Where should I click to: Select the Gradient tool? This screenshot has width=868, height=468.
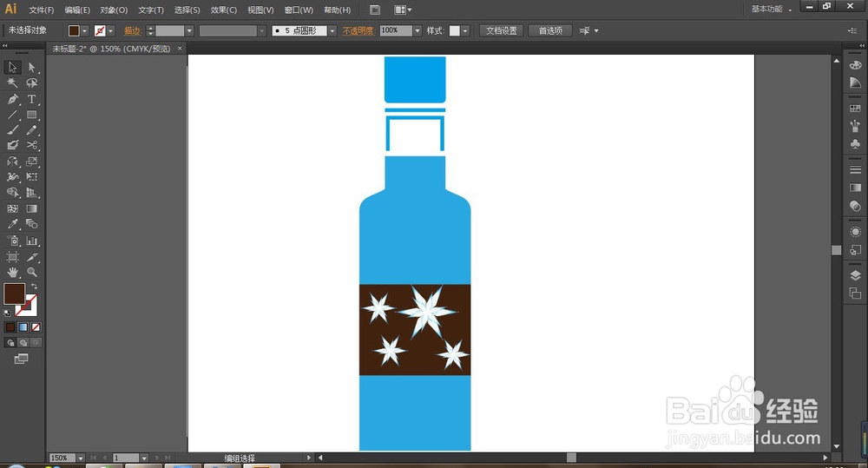pos(31,208)
